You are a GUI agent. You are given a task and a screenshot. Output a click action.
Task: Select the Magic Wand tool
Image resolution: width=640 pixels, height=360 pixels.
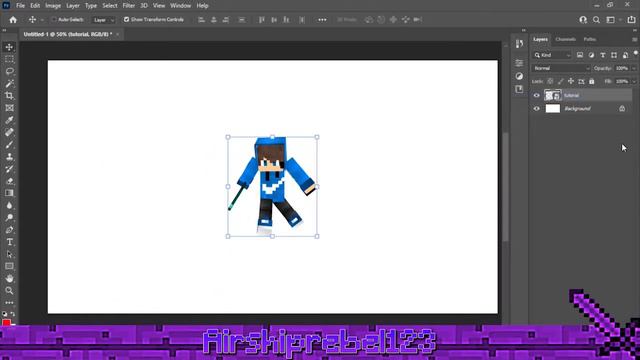tap(9, 84)
